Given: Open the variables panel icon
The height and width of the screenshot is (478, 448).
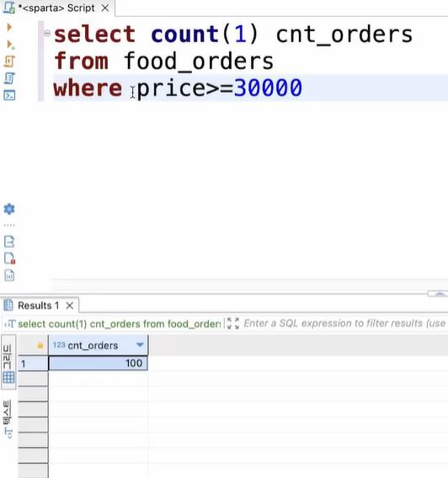Looking at the screenshot, I should pyautogui.click(x=9, y=276).
